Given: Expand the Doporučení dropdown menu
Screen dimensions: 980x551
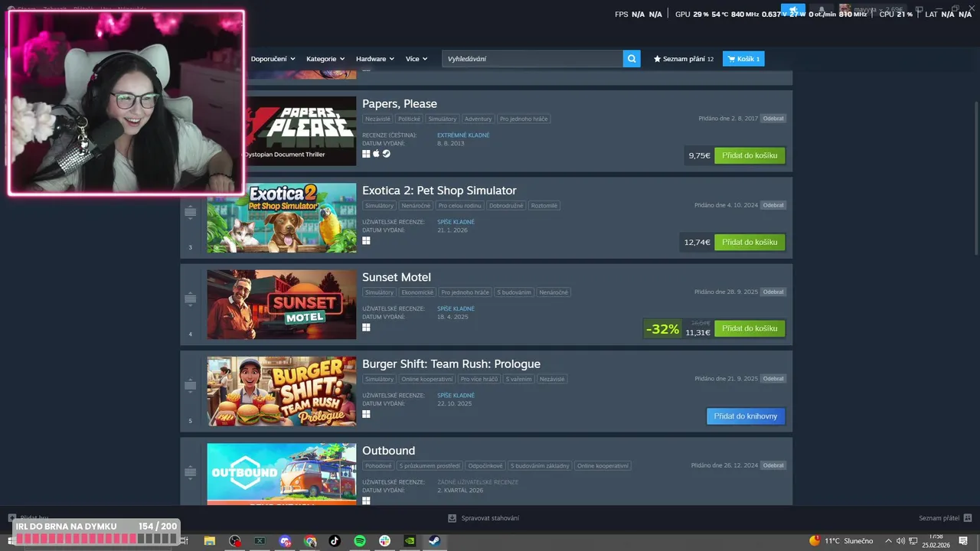Looking at the screenshot, I should 272,59.
